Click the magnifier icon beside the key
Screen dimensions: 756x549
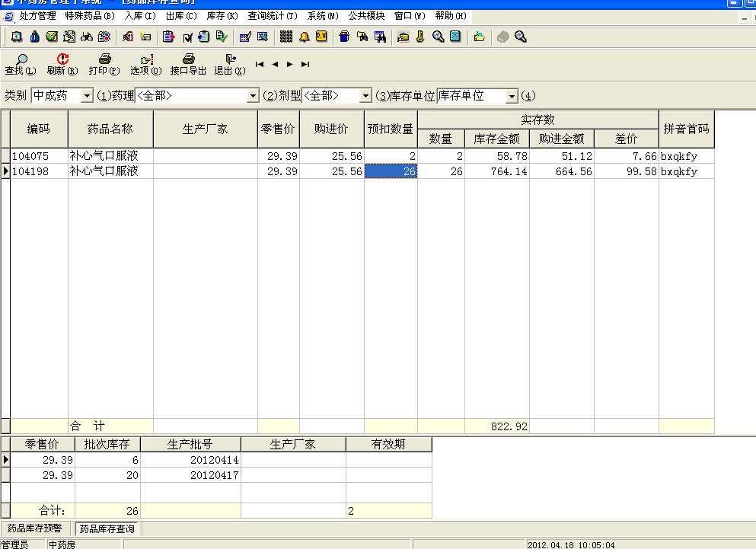(438, 37)
